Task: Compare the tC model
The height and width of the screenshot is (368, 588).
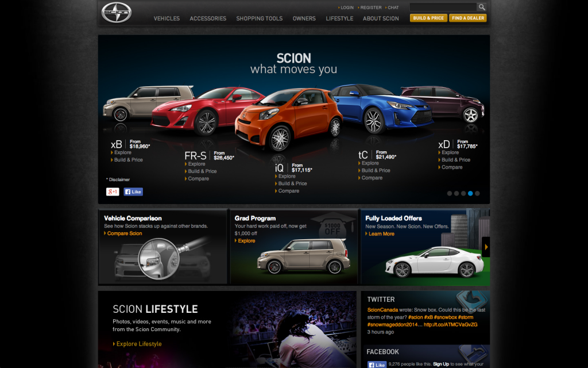Action: pos(372,178)
